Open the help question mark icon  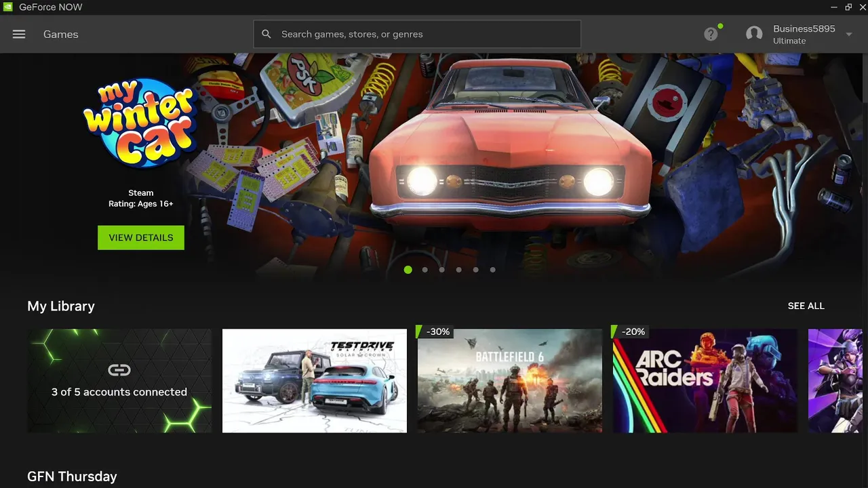click(711, 34)
